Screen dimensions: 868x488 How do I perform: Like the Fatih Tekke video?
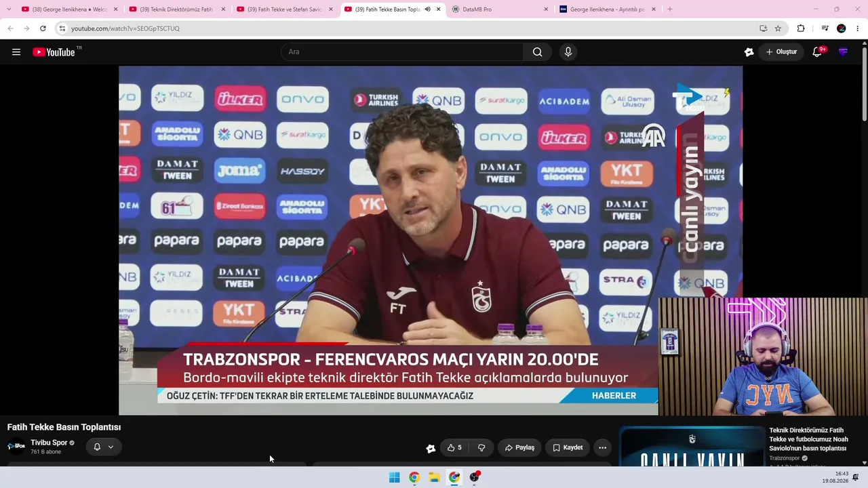click(x=454, y=447)
